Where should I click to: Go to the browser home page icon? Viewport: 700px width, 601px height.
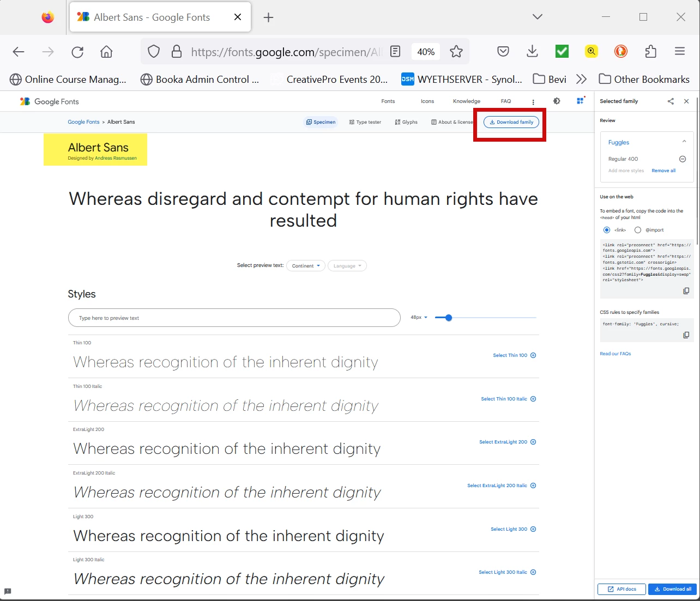106,52
